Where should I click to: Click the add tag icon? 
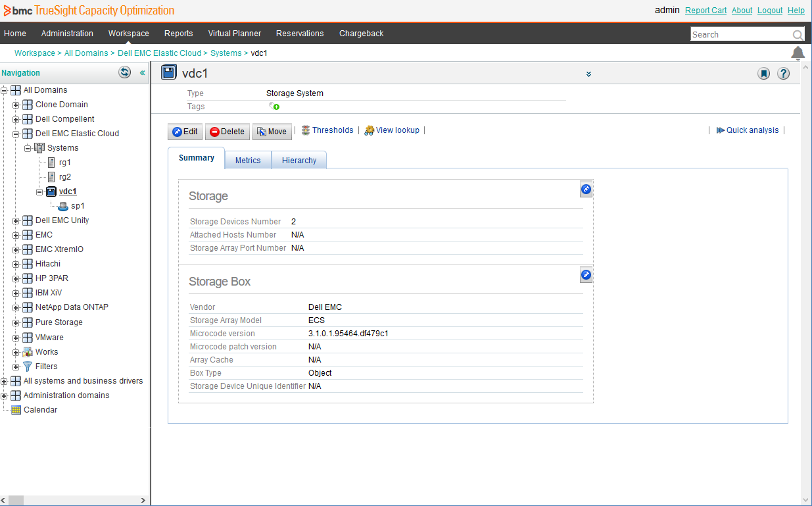coord(274,106)
